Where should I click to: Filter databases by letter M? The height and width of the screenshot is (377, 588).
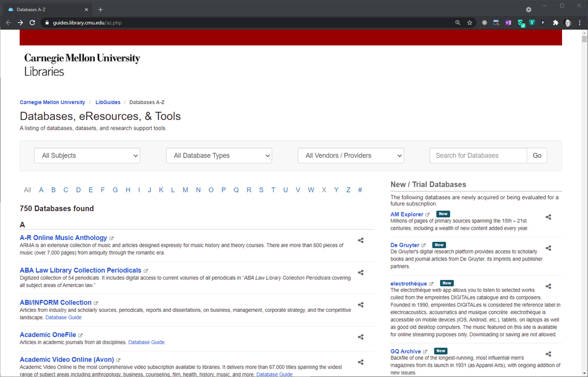click(x=185, y=190)
